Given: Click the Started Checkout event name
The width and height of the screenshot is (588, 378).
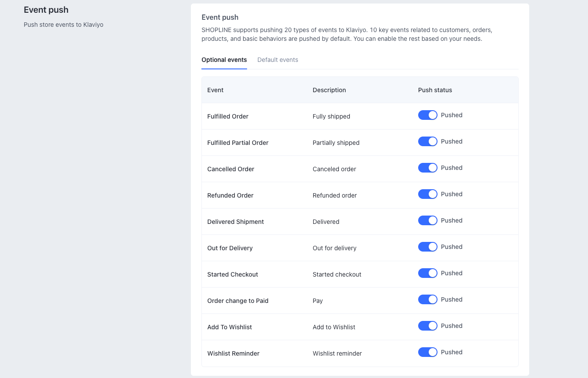Looking at the screenshot, I should coord(233,274).
